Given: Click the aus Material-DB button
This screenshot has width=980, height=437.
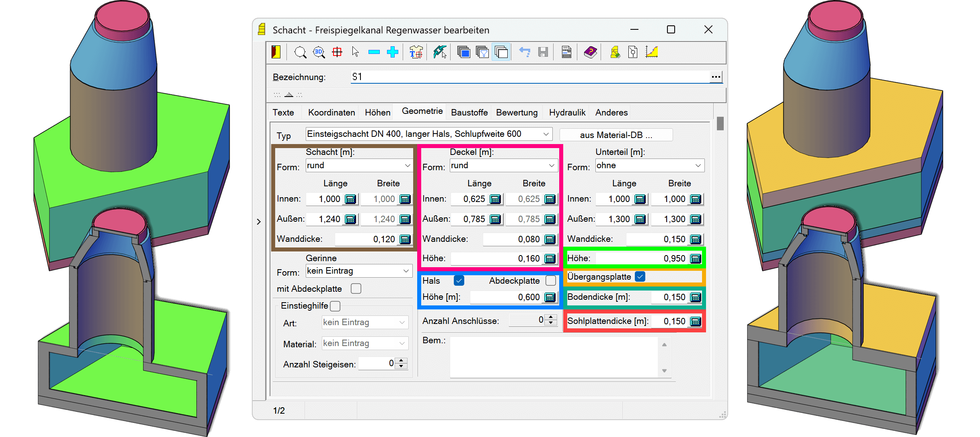Looking at the screenshot, I should [x=616, y=135].
